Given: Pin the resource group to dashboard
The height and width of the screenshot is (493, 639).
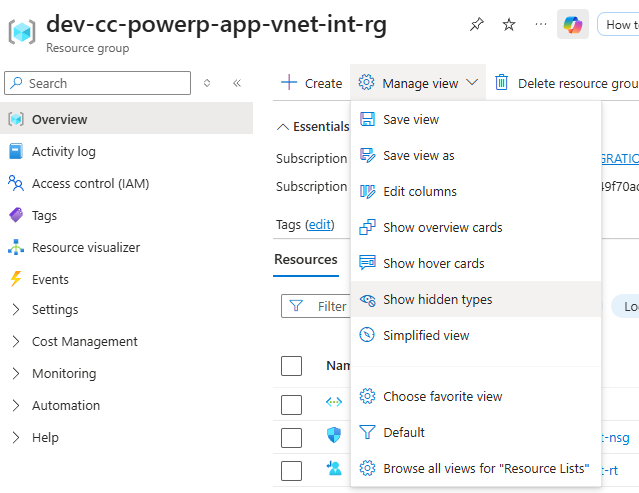Looking at the screenshot, I should click(x=477, y=25).
